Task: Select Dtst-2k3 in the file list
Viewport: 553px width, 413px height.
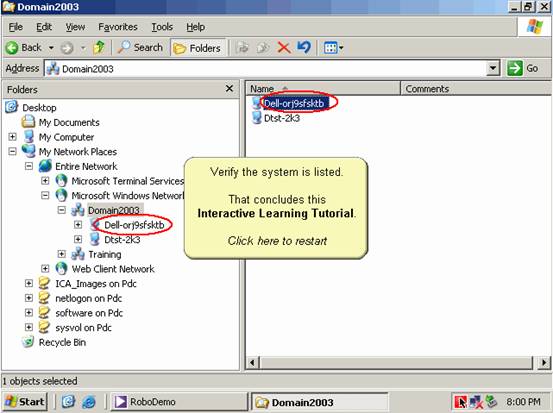Action: [282, 118]
